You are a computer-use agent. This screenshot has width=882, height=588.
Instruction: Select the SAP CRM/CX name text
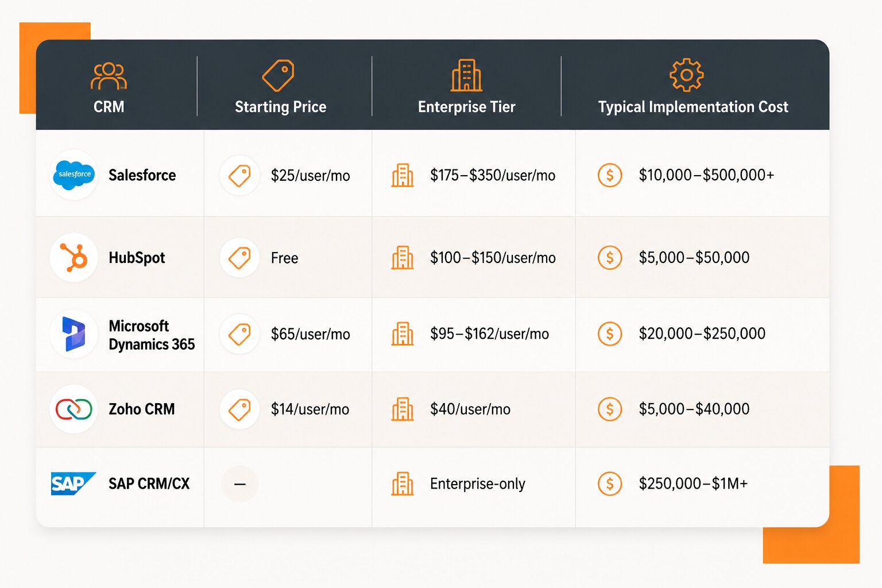point(149,484)
